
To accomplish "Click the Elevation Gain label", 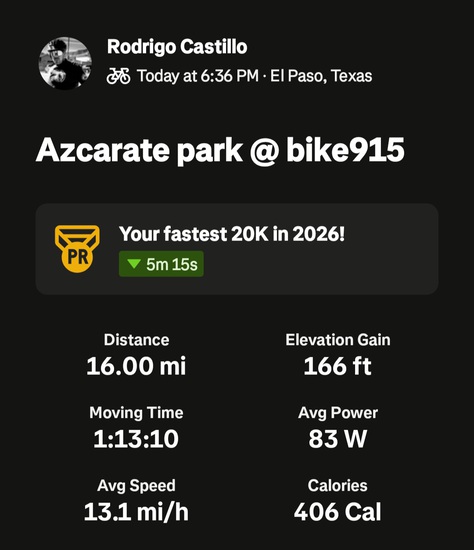I will coord(338,340).
